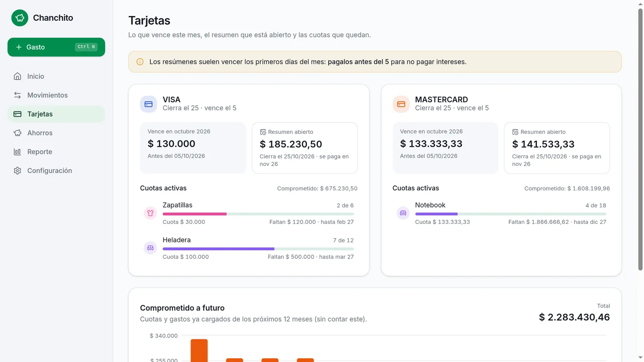This screenshot has height=362, width=644.
Task: Open the Ahorros section
Action: [x=56, y=133]
